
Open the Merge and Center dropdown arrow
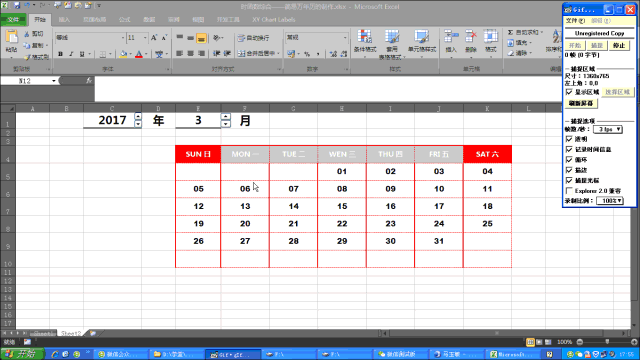click(278, 53)
